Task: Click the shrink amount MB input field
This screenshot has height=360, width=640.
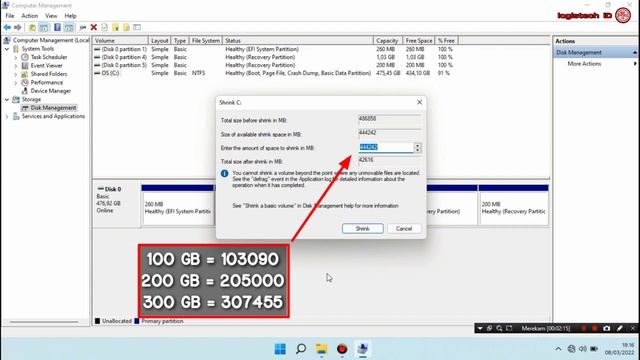Action: (386, 148)
